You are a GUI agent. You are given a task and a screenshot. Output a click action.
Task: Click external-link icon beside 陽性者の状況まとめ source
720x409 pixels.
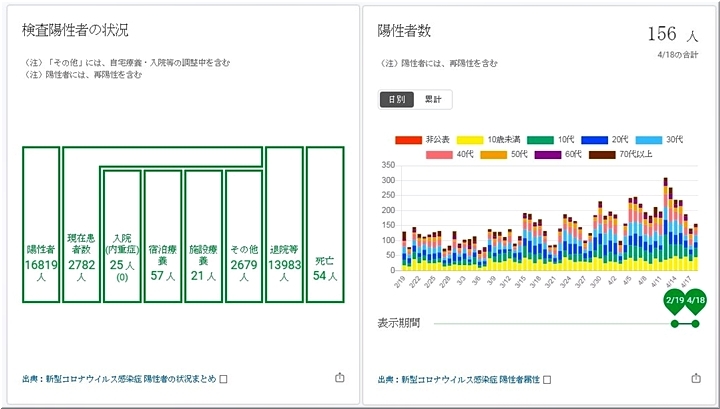224,379
